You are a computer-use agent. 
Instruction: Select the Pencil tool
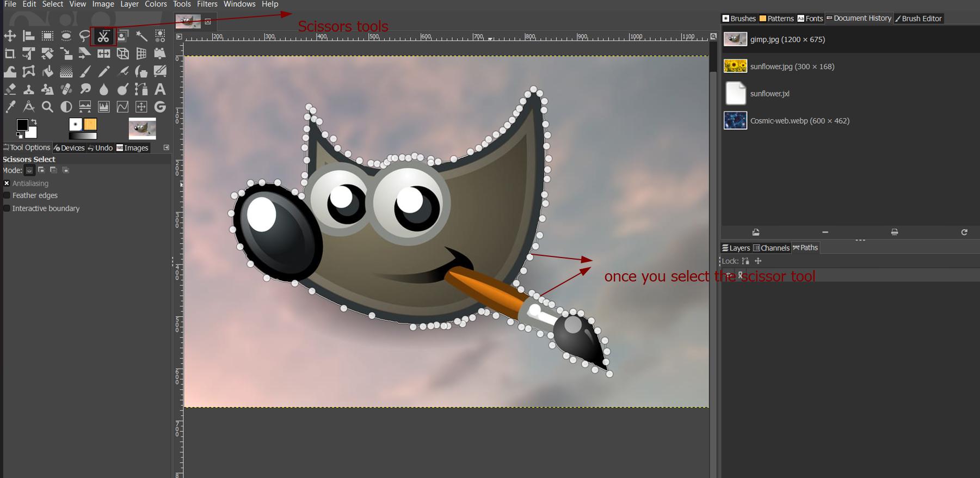103,71
